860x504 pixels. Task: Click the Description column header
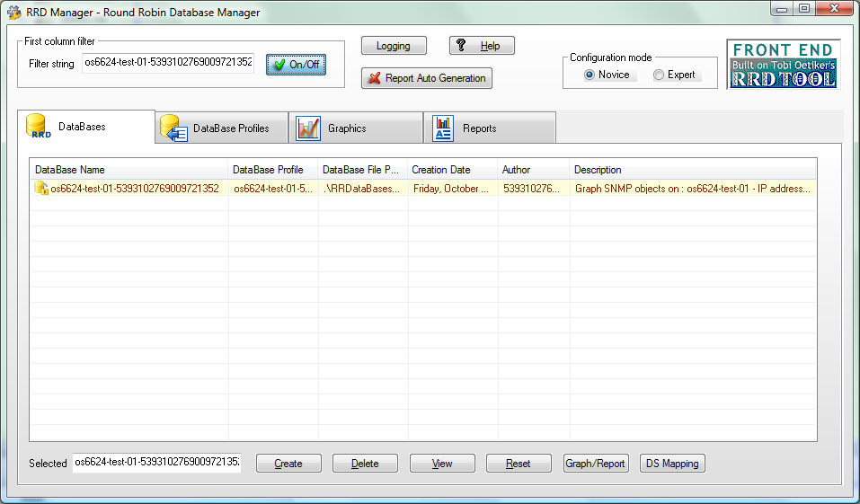693,170
